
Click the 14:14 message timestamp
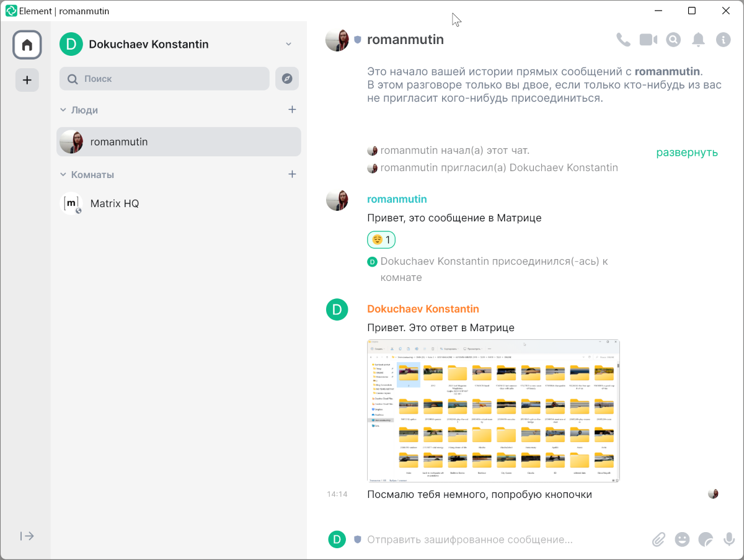[x=337, y=494]
